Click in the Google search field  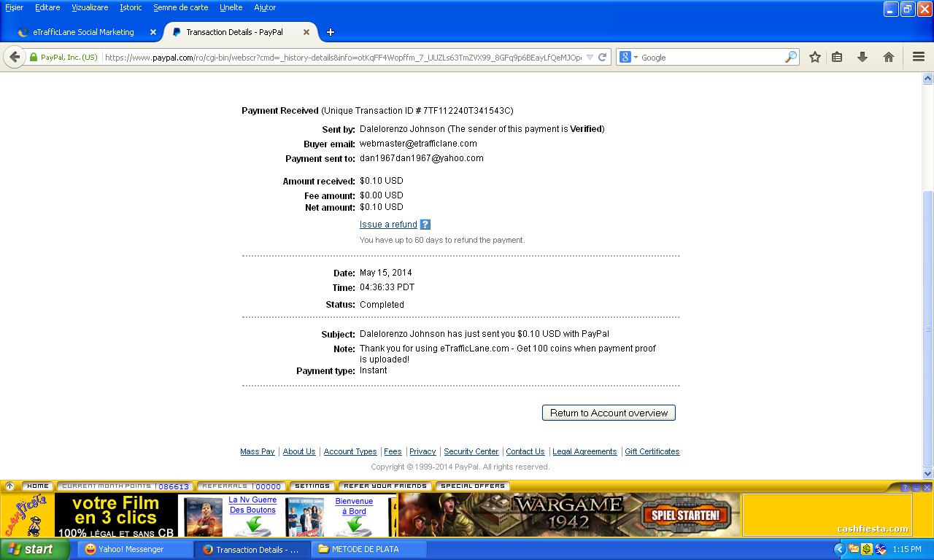(711, 57)
